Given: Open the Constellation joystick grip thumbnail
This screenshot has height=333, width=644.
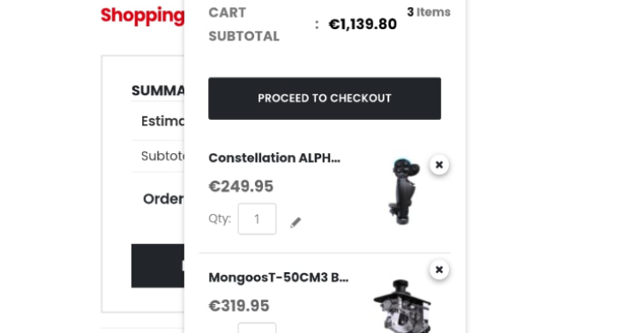Looking at the screenshot, I should click(403, 191).
